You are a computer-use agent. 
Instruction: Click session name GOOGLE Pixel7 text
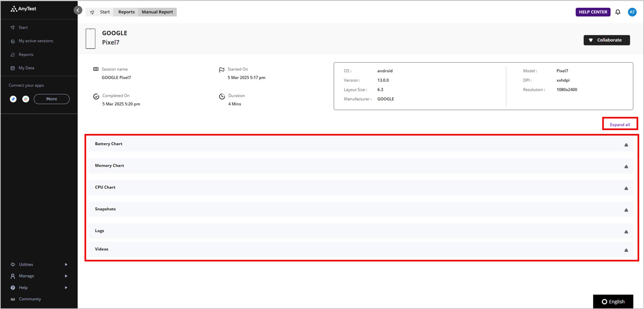click(116, 78)
